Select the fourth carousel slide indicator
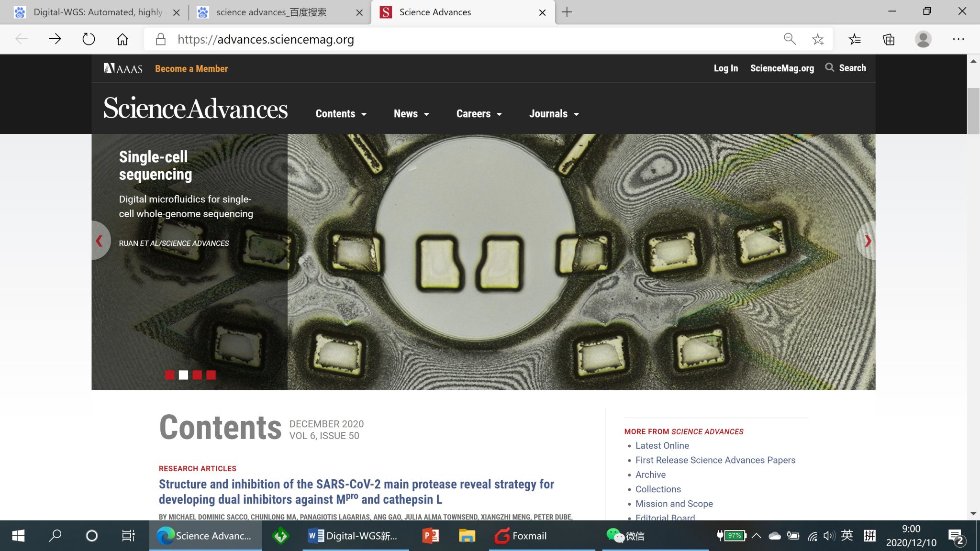The width and height of the screenshot is (980, 551). pyautogui.click(x=211, y=375)
